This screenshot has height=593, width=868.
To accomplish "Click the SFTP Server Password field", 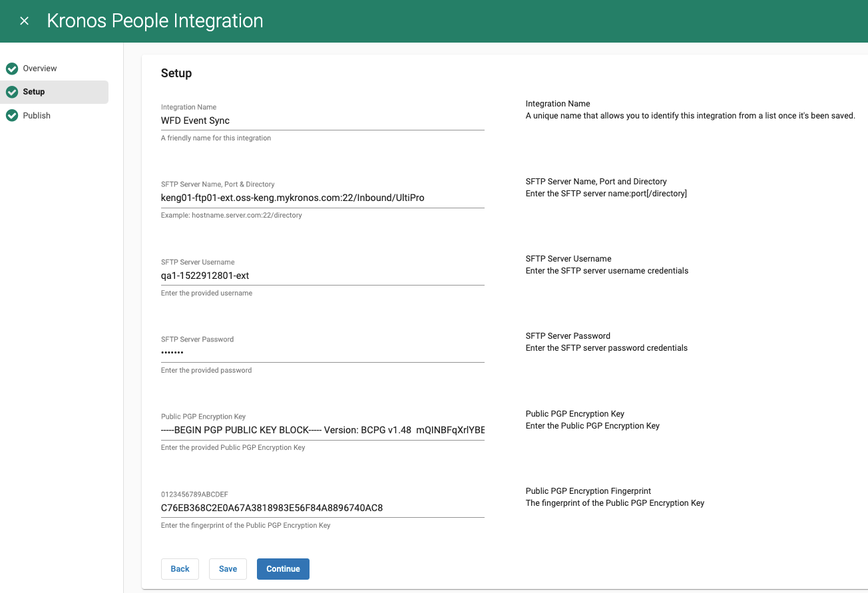I will 322,353.
